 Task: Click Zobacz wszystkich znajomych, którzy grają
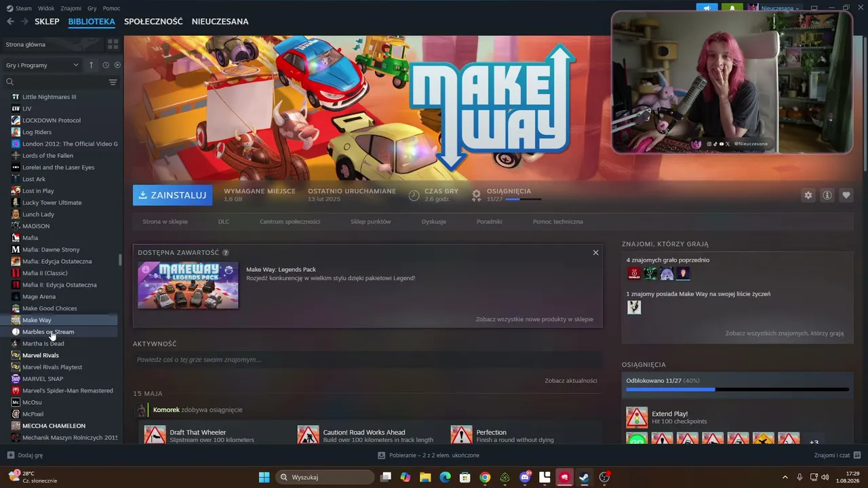[x=785, y=333]
